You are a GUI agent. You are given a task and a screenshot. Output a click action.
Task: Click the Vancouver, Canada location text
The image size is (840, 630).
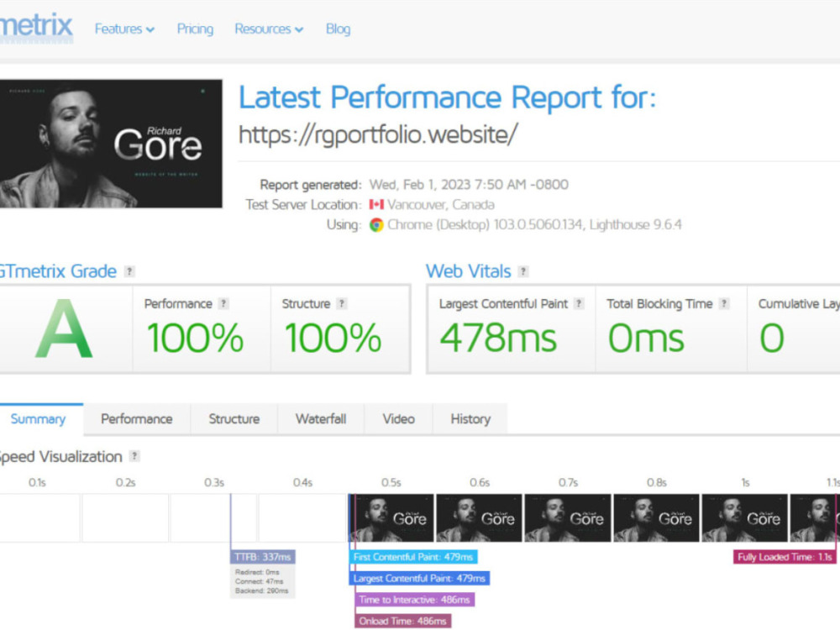click(x=441, y=205)
